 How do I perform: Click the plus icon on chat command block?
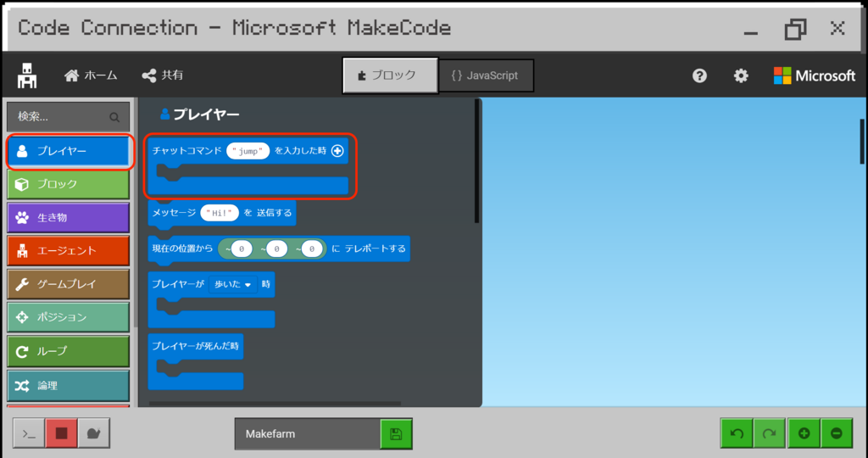click(337, 151)
